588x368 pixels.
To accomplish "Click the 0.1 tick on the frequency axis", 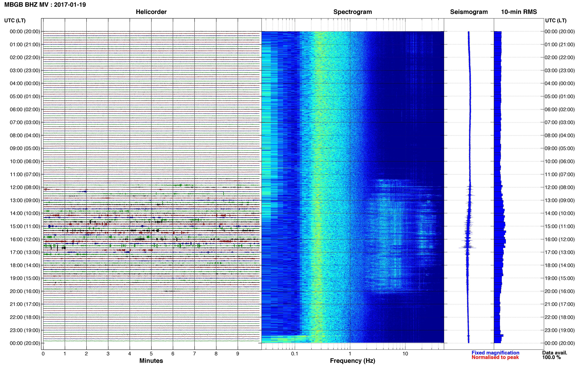I will coord(295,354).
